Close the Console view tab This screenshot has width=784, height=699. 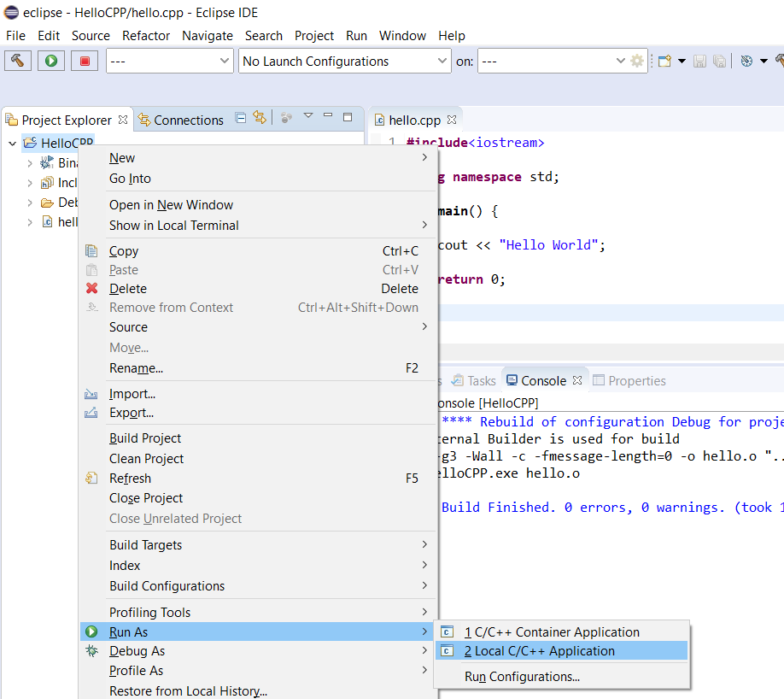(x=577, y=380)
